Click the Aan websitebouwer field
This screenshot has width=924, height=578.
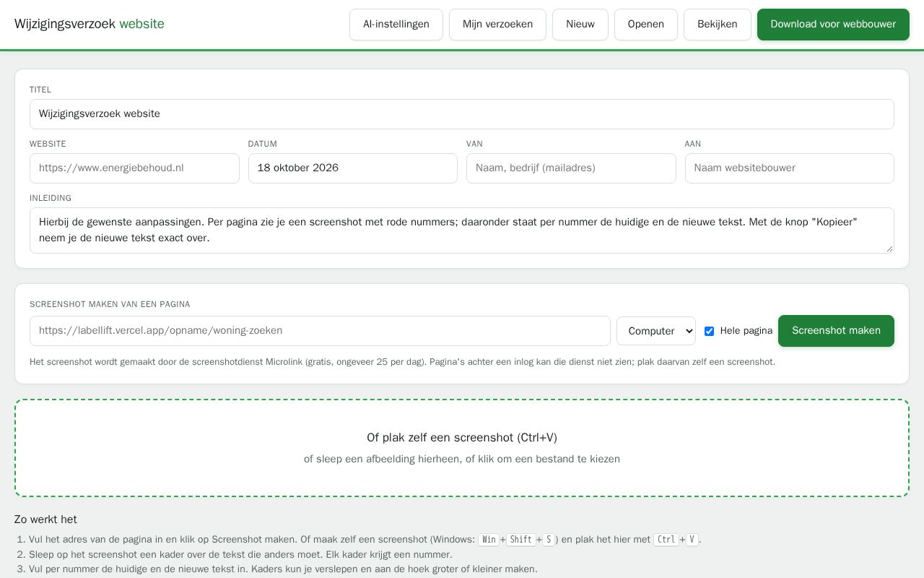click(x=790, y=168)
